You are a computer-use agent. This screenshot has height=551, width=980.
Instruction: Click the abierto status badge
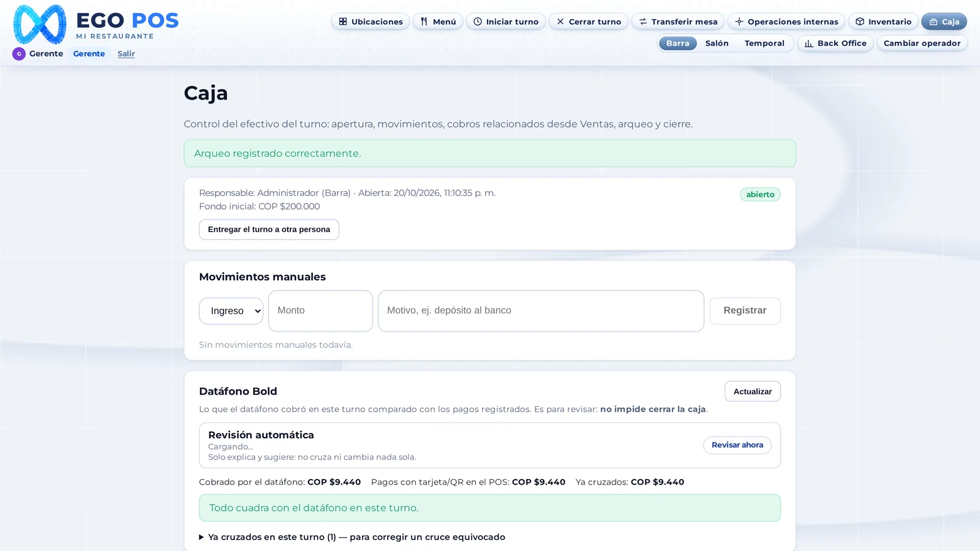760,194
